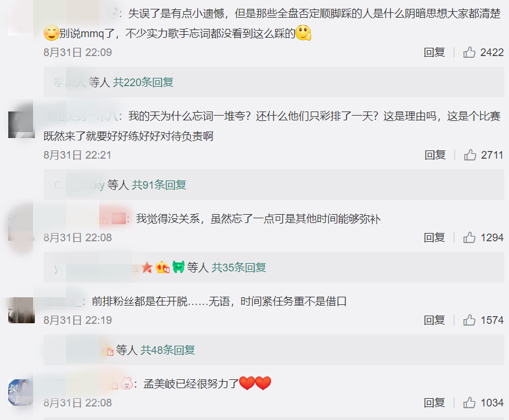
Task: Expand 共220条回复 thread
Action: click(x=143, y=83)
